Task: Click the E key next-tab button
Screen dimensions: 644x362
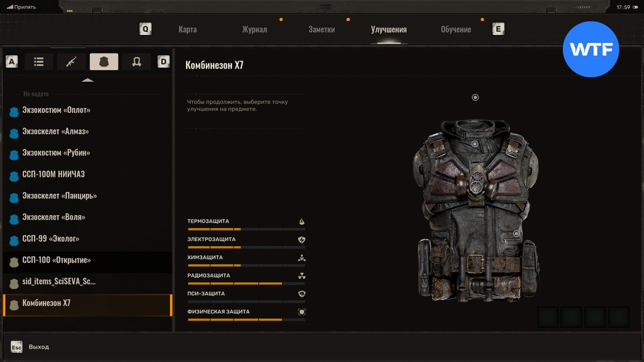Action: click(498, 29)
